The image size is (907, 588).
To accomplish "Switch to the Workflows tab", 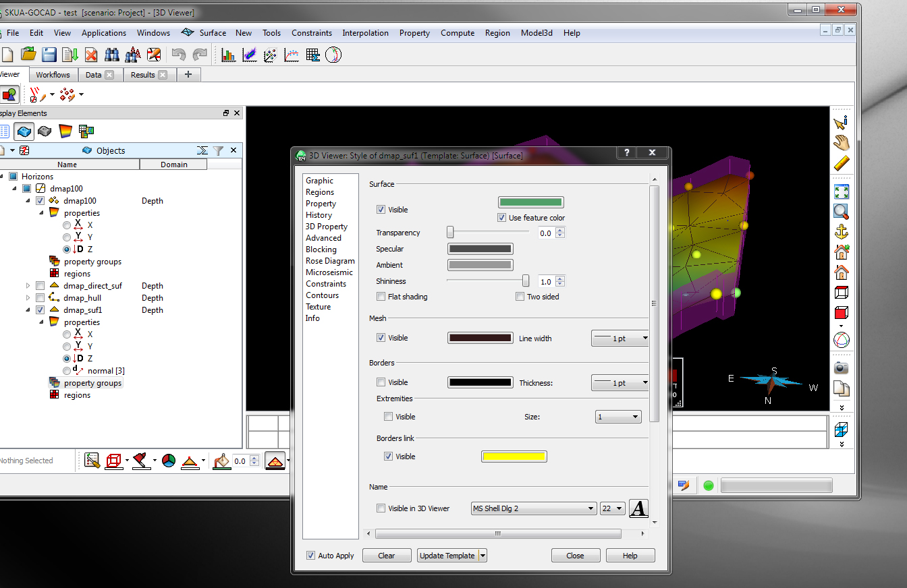I will (53, 75).
